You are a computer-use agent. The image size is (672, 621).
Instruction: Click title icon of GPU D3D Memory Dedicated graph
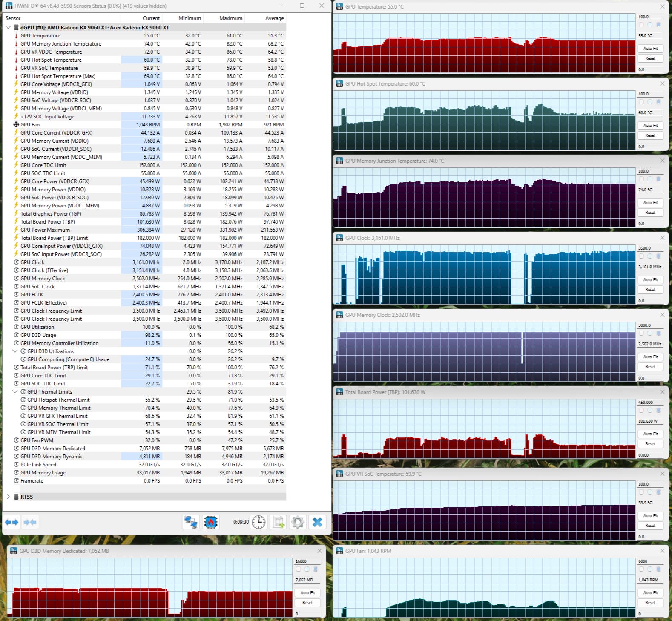13,551
